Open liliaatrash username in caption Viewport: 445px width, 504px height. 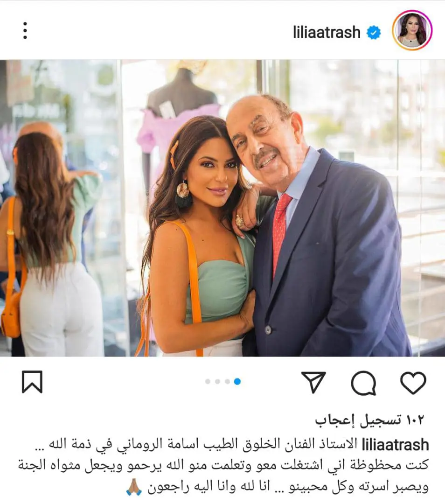tap(395, 445)
